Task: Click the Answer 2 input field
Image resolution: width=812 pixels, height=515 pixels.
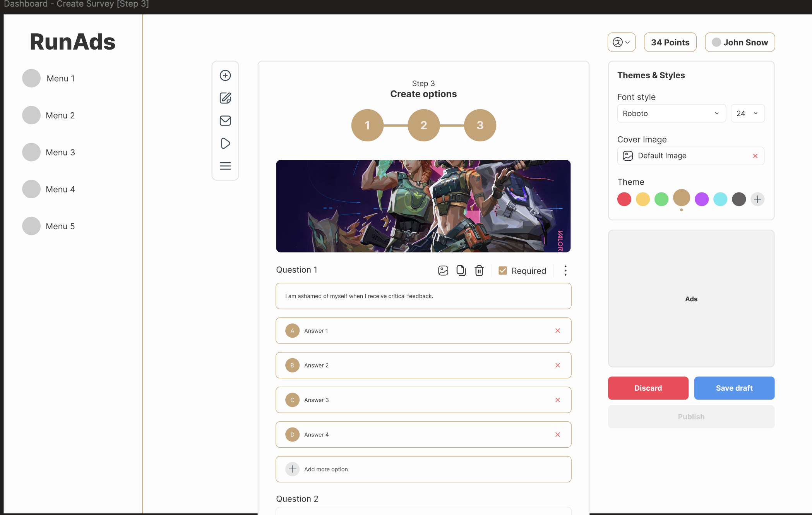Action: [423, 365]
